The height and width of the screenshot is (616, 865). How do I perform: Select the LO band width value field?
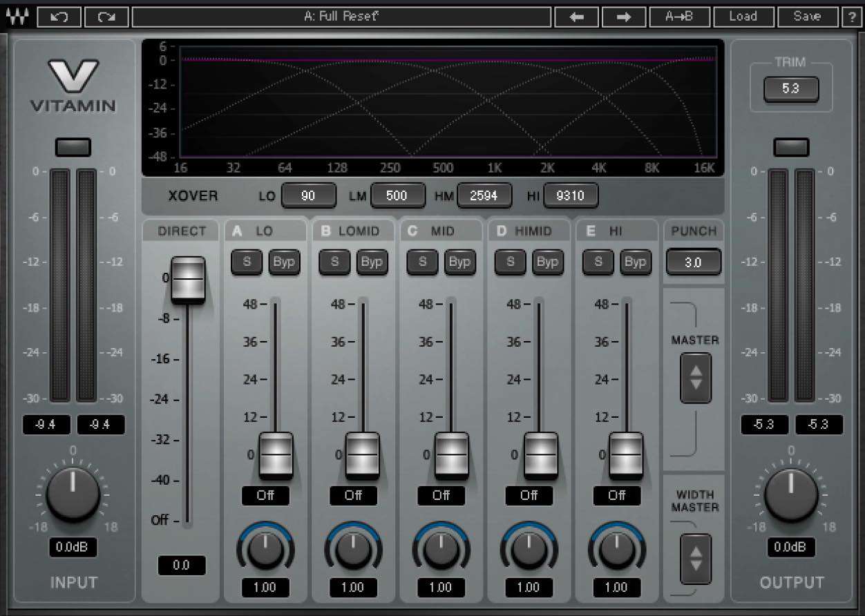coord(265,588)
